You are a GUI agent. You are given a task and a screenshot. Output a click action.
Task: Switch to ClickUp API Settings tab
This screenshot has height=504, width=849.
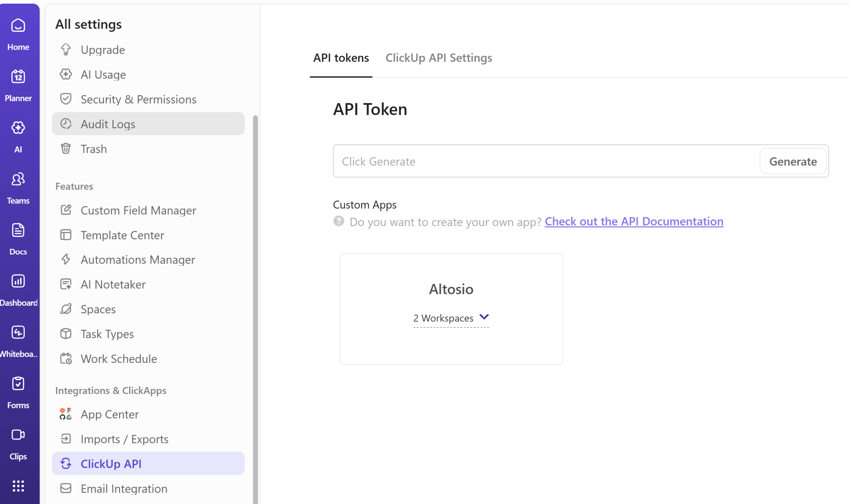click(438, 58)
